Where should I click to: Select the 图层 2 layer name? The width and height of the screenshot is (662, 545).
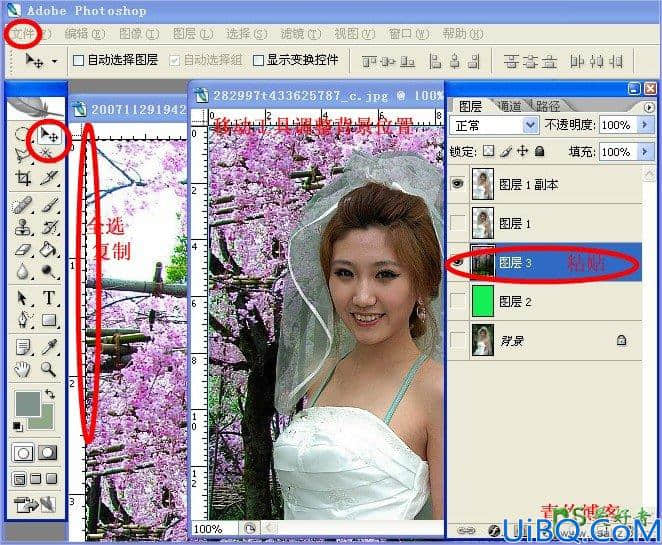515,301
